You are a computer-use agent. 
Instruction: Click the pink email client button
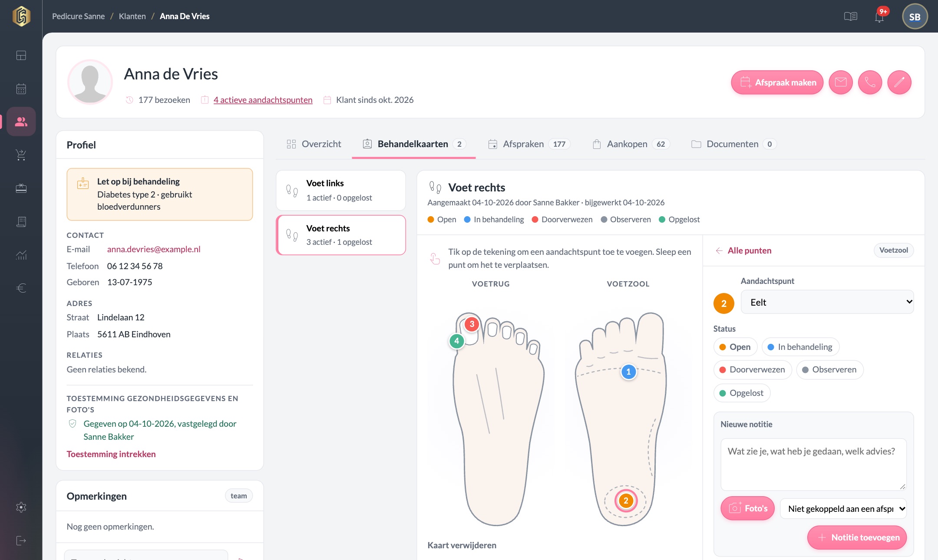tap(841, 82)
